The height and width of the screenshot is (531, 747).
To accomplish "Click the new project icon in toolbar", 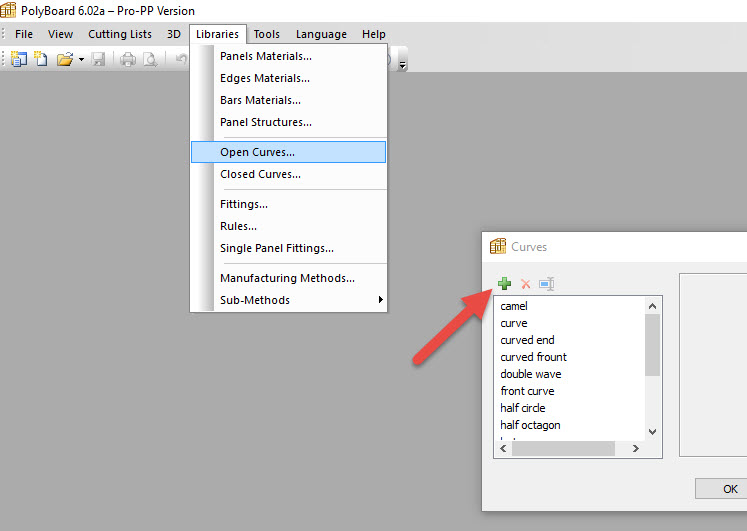I will (19, 59).
